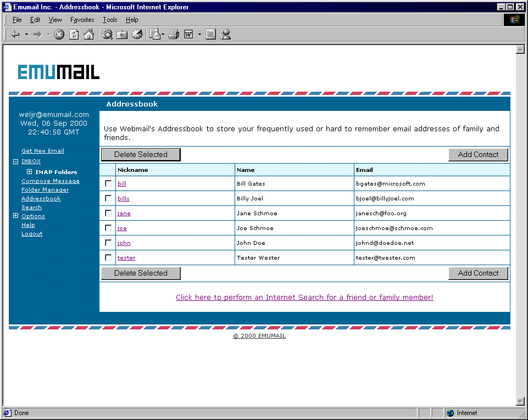
Task: Open the Tools menu
Action: [x=110, y=20]
